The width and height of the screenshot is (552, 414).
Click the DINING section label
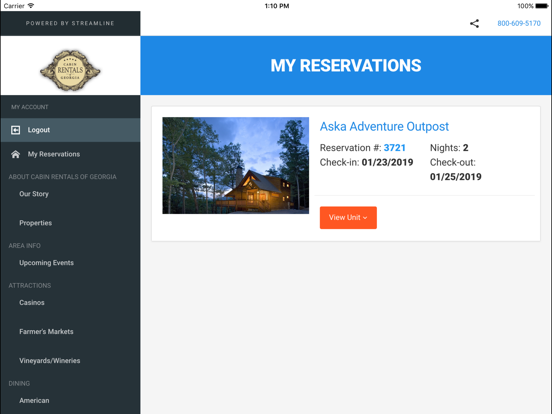click(19, 383)
